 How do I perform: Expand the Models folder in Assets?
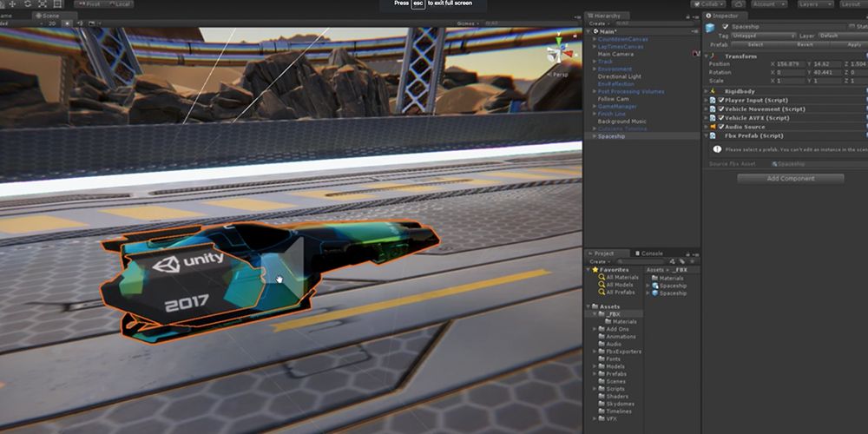coord(595,366)
